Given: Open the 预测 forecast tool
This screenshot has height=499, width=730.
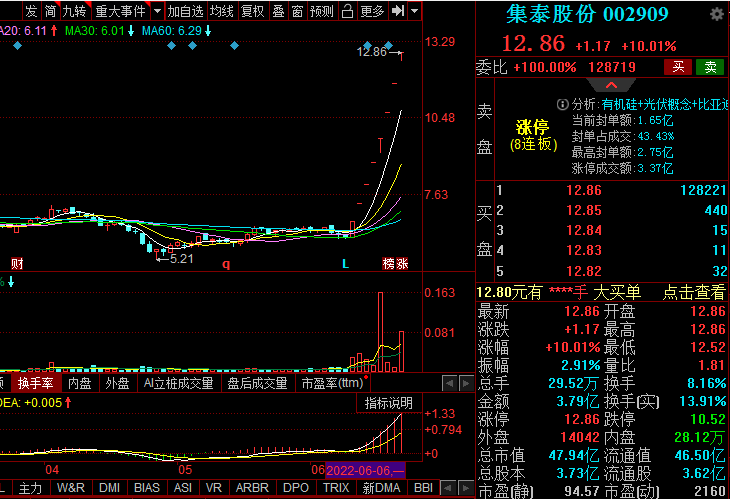Looking at the screenshot, I should coord(322,11).
